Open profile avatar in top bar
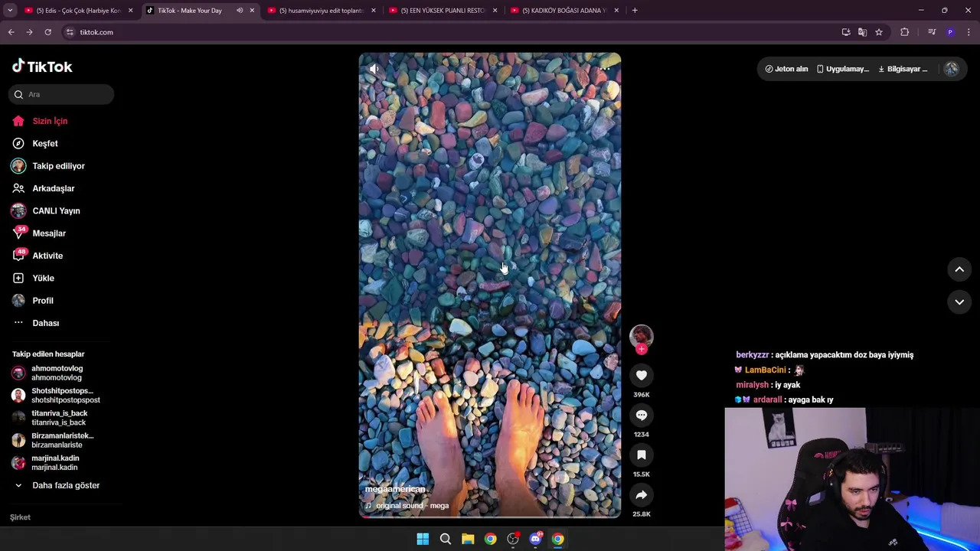 click(951, 69)
